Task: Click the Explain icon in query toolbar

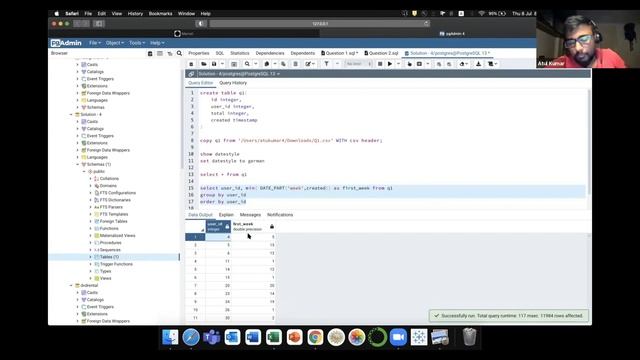Action: (x=409, y=64)
